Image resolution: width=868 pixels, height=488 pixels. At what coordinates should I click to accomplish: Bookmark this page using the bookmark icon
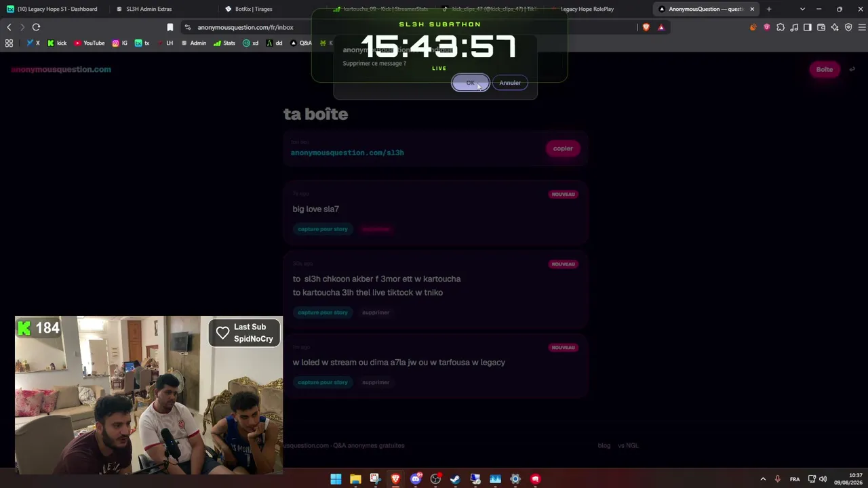(170, 27)
